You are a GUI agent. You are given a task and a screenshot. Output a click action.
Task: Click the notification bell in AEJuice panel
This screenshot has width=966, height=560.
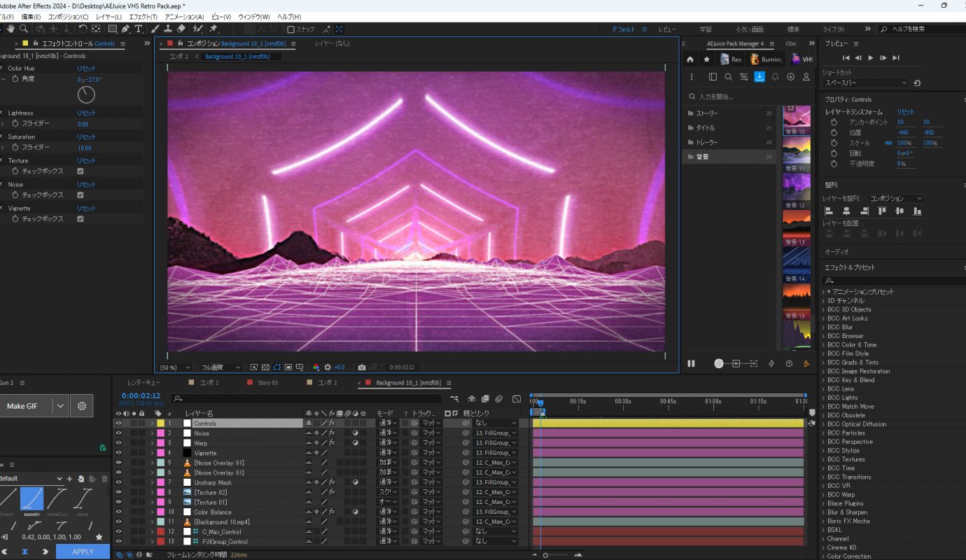click(775, 77)
